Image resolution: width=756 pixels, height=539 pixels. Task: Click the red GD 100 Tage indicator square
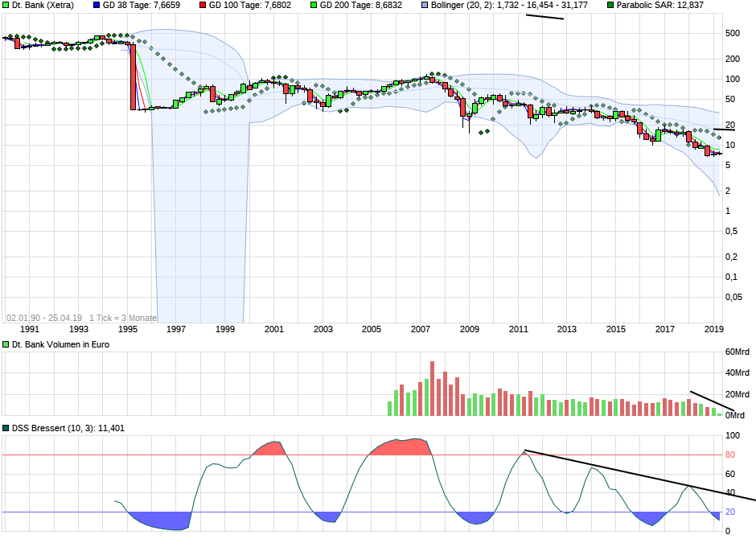[x=202, y=6]
